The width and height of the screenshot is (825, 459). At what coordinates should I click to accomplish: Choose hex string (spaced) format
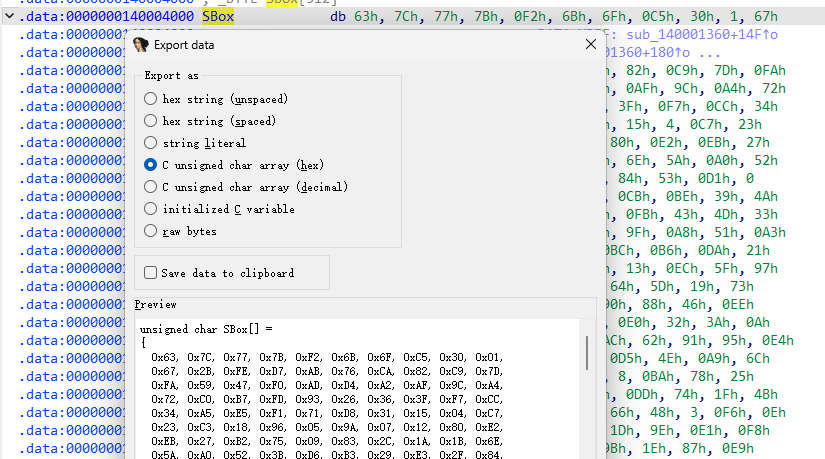click(151, 121)
